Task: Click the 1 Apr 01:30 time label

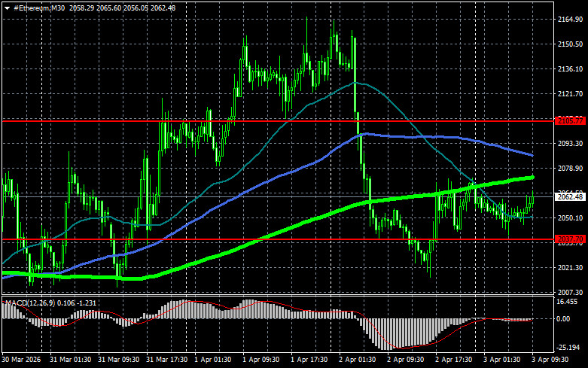Action: 212,360
